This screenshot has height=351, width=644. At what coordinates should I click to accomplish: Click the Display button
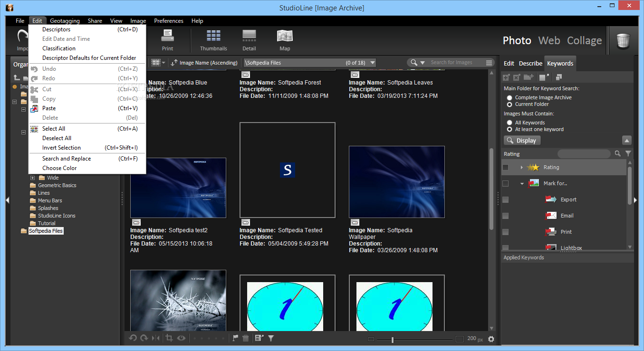(x=522, y=141)
